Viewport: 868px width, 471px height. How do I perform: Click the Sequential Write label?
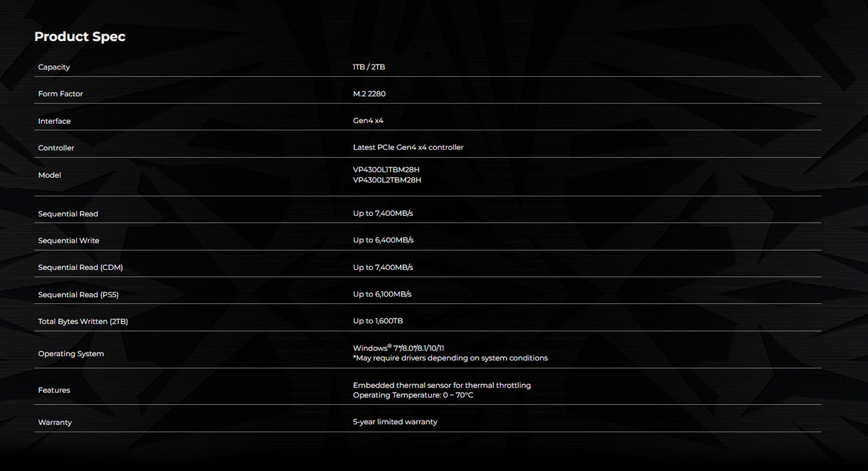pyautogui.click(x=69, y=240)
